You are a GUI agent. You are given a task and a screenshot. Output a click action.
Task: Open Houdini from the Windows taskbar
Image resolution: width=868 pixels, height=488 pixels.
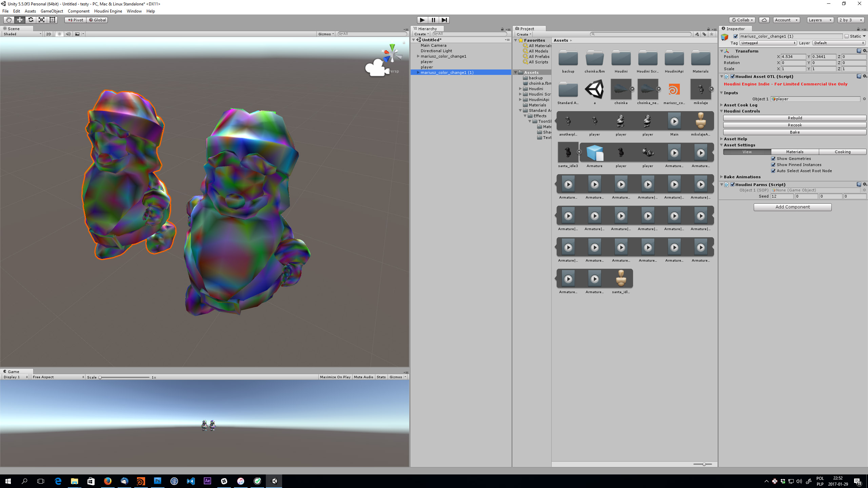coord(140,481)
